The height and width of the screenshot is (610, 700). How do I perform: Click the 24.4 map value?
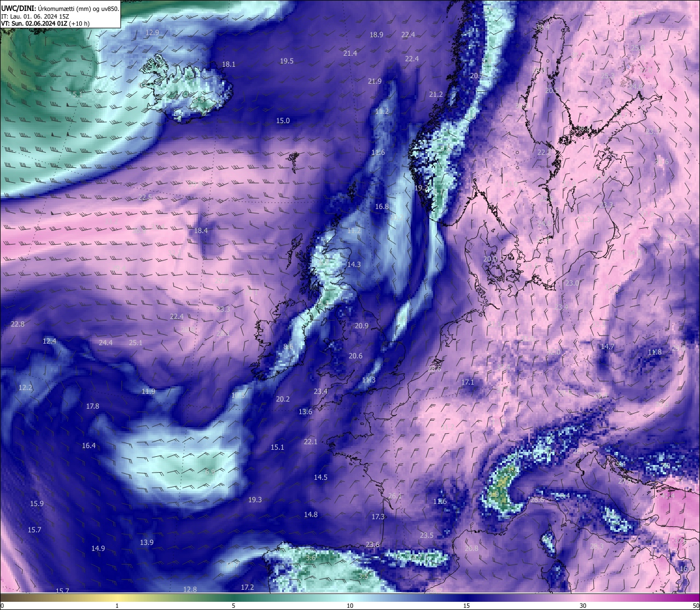(x=106, y=343)
